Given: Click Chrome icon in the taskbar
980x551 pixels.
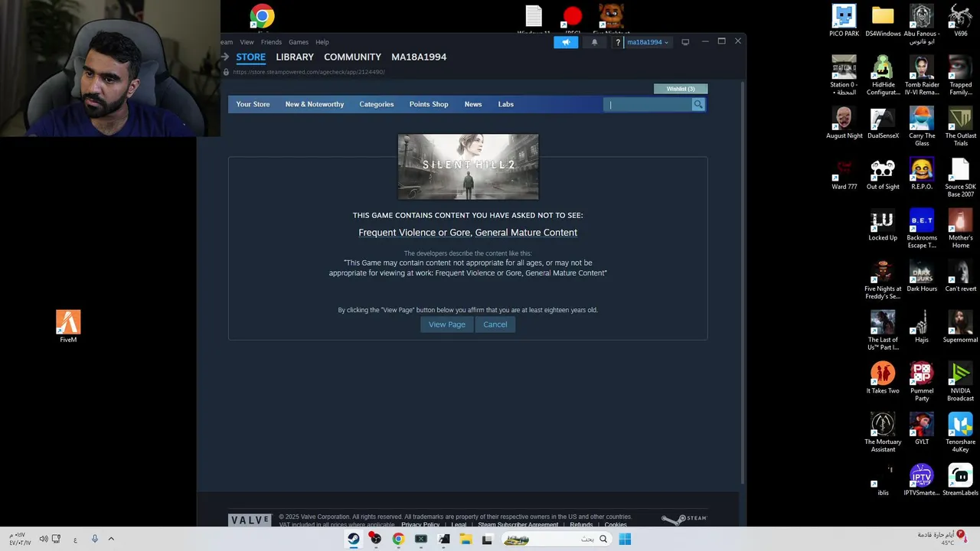Looking at the screenshot, I should (x=398, y=539).
